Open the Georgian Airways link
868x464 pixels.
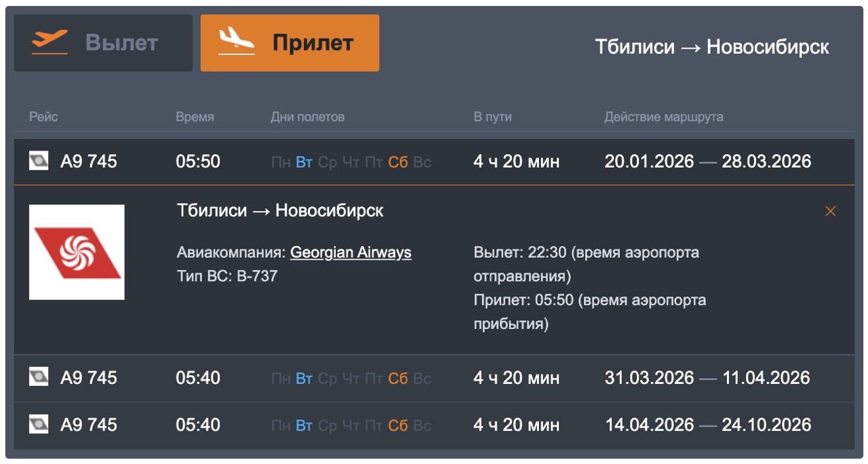tap(351, 252)
